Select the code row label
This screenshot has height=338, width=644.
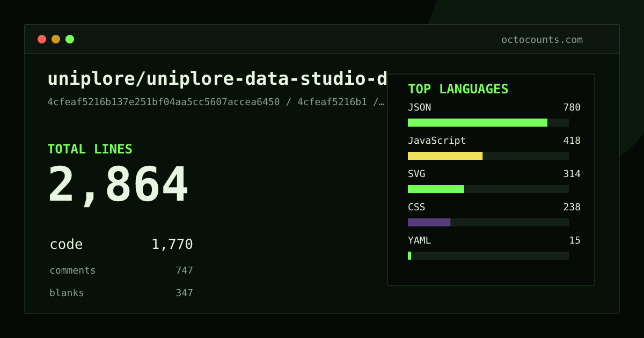66,245
